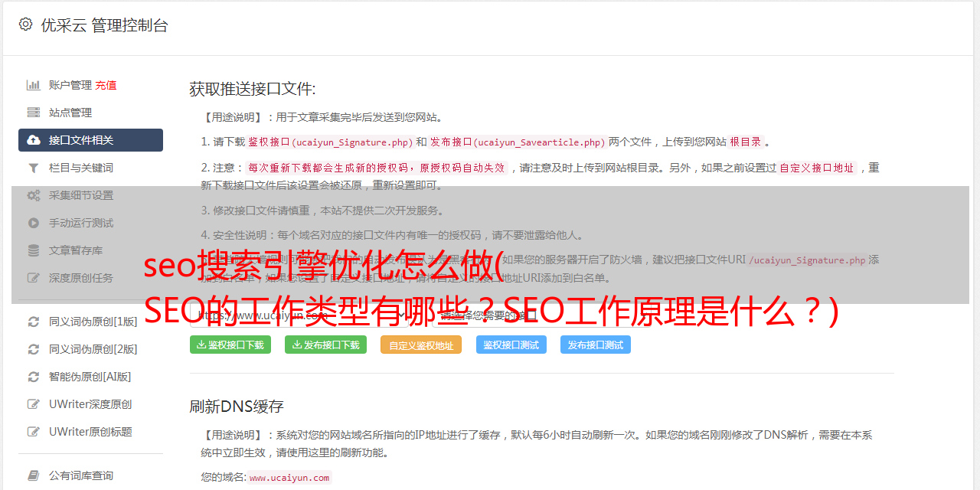Click the highlighted 根目录 text

746,142
